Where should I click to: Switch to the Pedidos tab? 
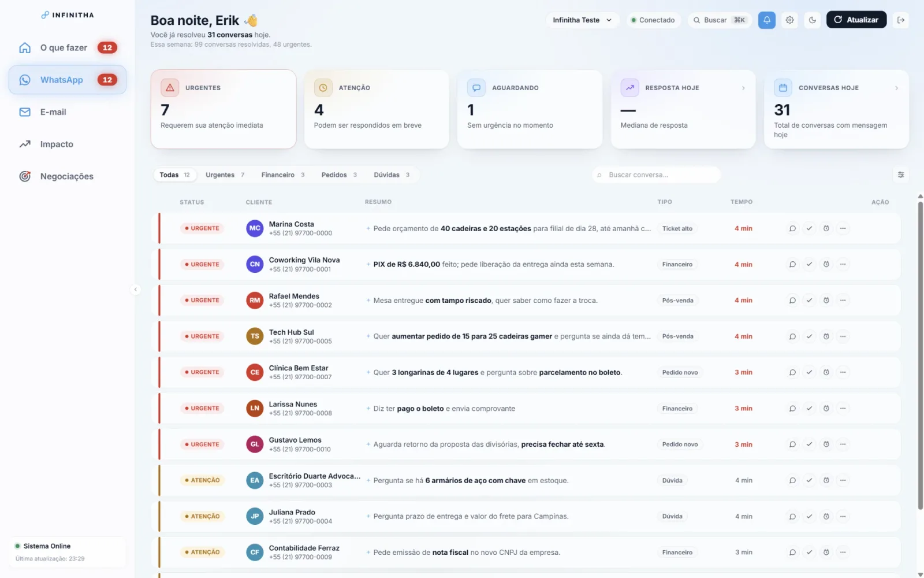340,175
